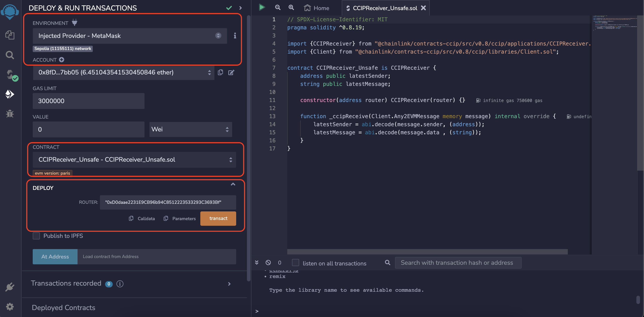
Task: Open the Plugin manager plug icon
Action: click(x=10, y=287)
